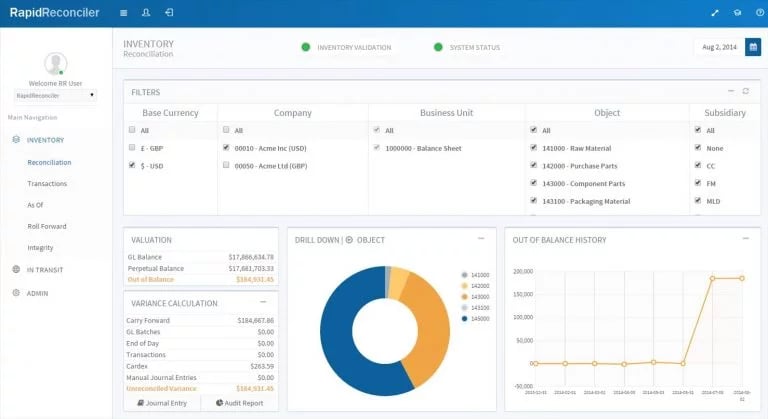
Task: Open the Audit Report button
Action: click(241, 403)
